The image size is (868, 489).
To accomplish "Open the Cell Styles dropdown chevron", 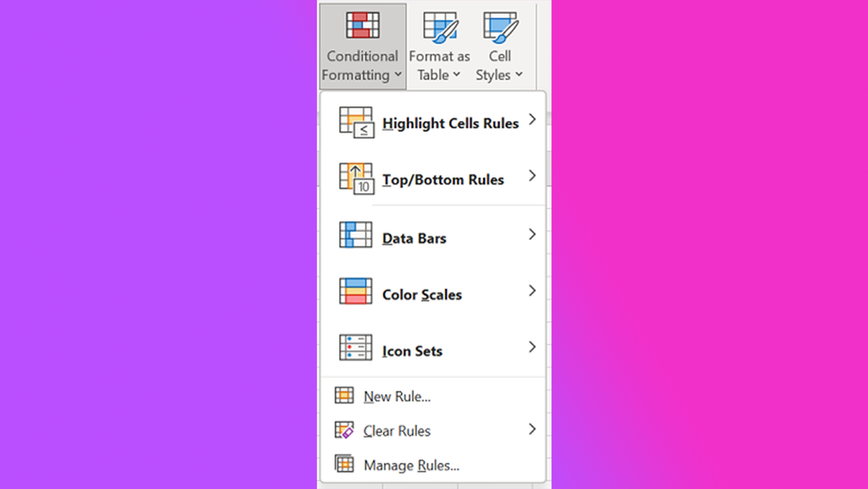I will pyautogui.click(x=519, y=74).
